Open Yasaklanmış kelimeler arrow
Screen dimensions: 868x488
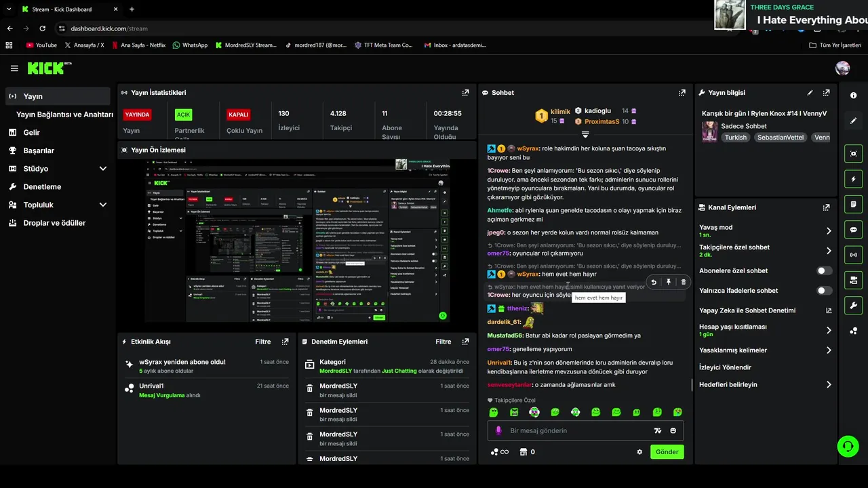click(x=829, y=350)
